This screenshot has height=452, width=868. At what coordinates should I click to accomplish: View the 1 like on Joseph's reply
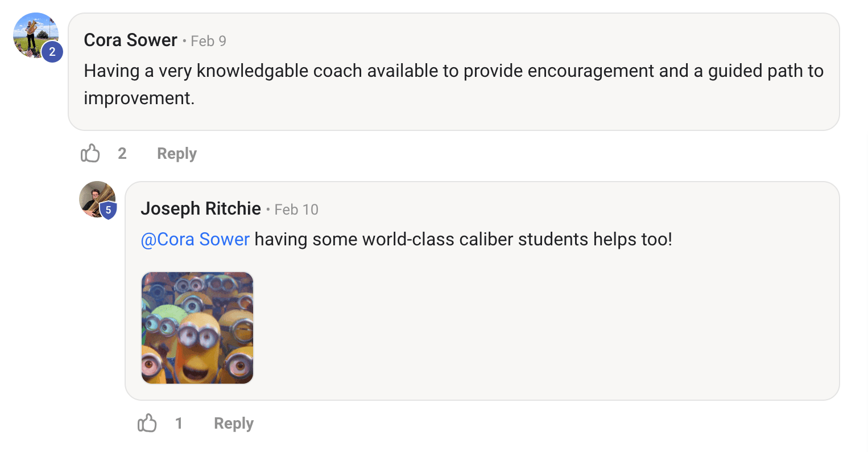click(179, 424)
